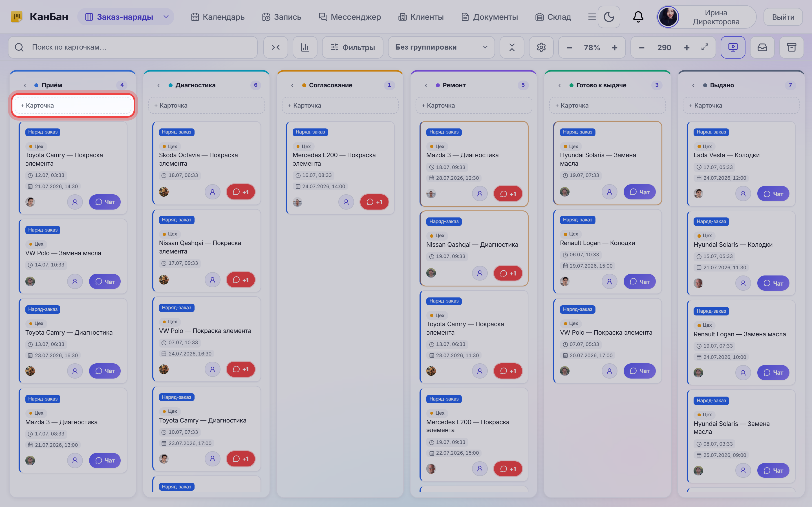Click the Выйти button

click(783, 17)
